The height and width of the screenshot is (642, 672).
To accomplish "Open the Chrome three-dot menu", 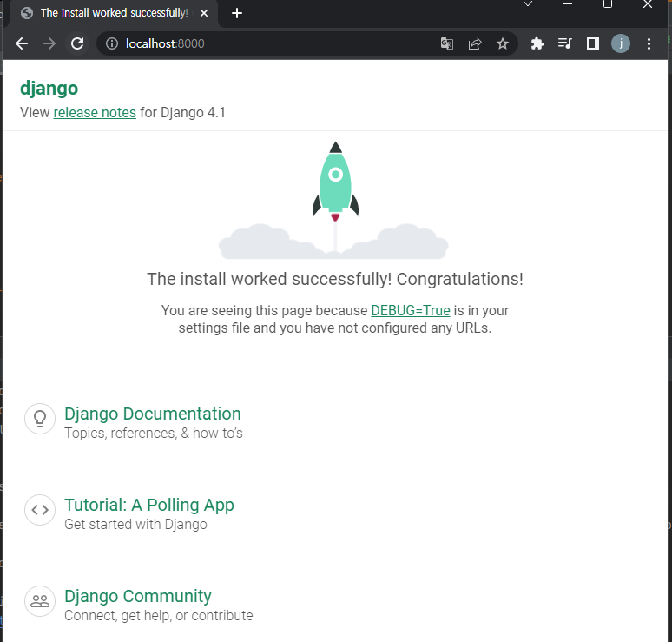I will pyautogui.click(x=649, y=43).
